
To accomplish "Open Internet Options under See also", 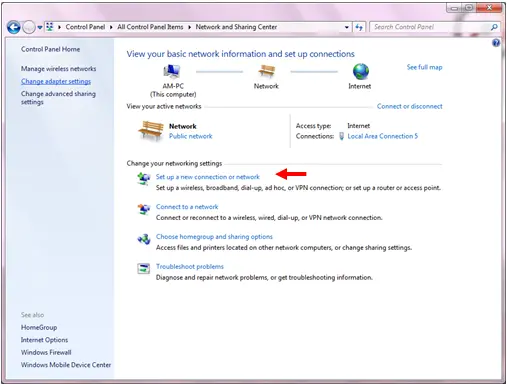I will click(44, 340).
